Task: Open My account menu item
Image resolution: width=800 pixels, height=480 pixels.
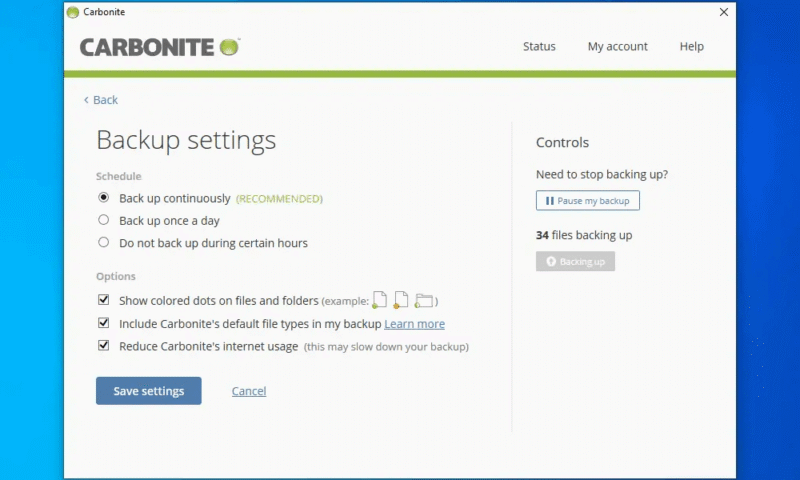Action: (617, 46)
